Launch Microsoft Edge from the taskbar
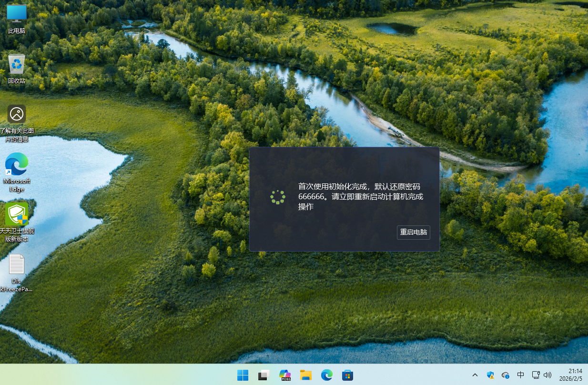Screen dimensions: 588x385 pos(326,375)
